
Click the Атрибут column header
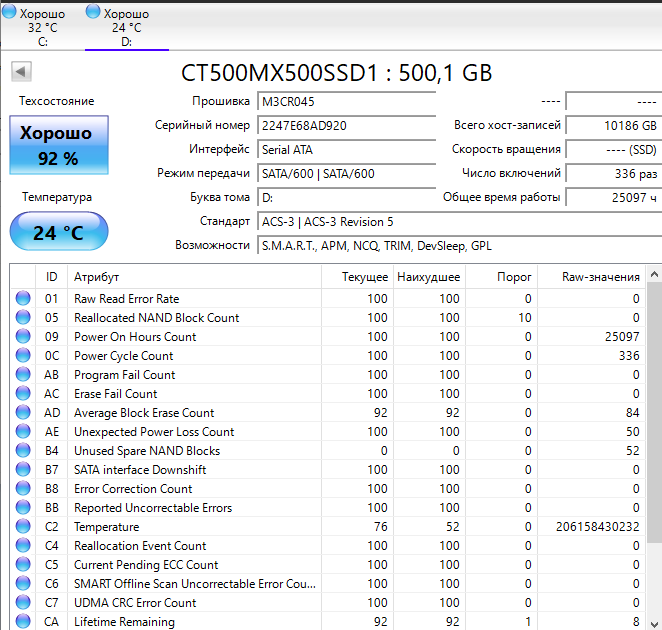tap(194, 277)
